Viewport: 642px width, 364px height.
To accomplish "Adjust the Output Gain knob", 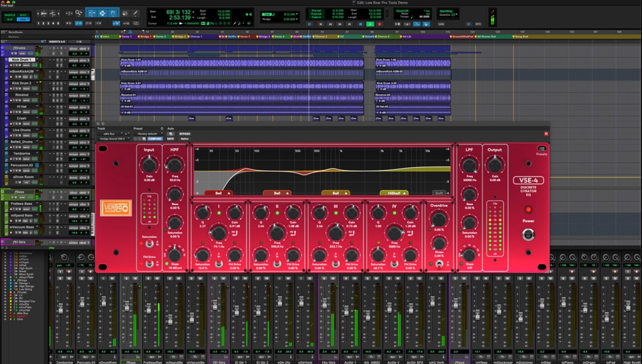I will 495,165.
